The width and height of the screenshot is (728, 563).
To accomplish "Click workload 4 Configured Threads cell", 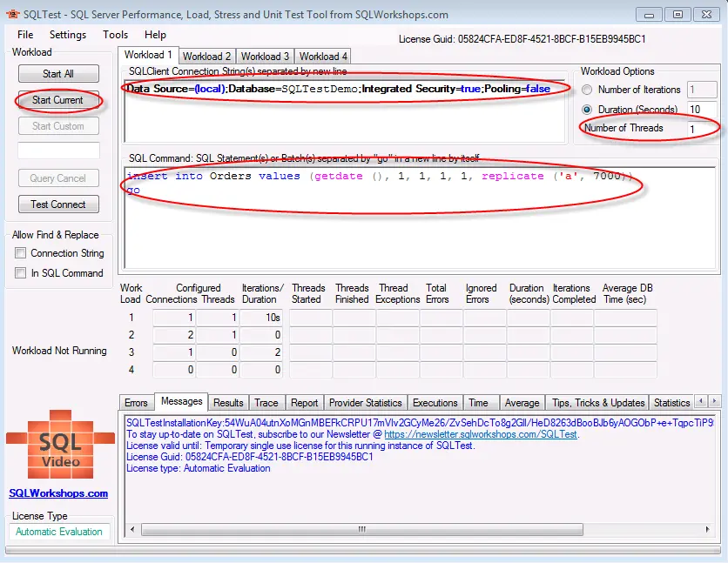I will 218,370.
